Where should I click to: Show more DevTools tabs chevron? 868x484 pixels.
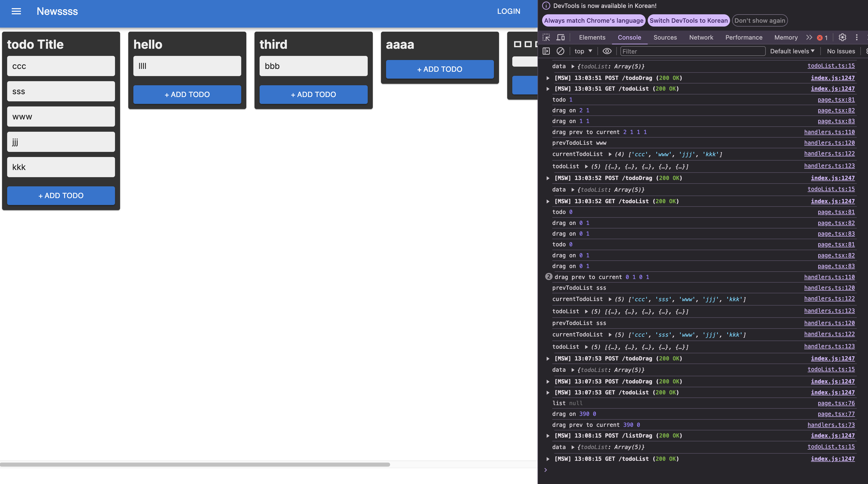point(809,38)
